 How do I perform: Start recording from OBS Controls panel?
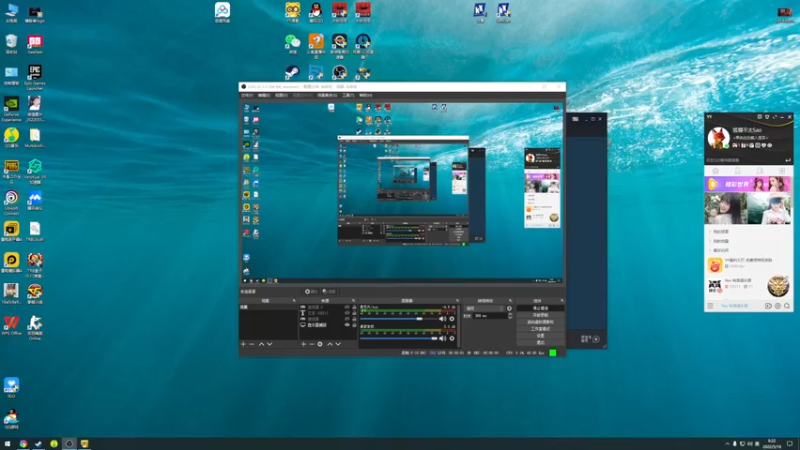(x=540, y=315)
